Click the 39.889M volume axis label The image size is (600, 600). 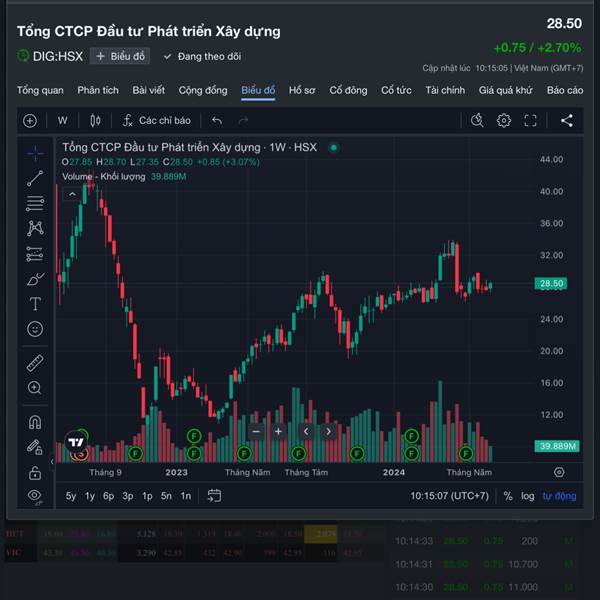(x=557, y=446)
